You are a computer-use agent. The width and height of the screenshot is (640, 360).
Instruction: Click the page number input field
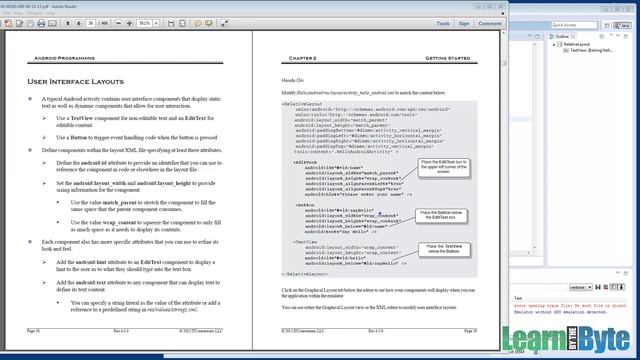(91, 24)
